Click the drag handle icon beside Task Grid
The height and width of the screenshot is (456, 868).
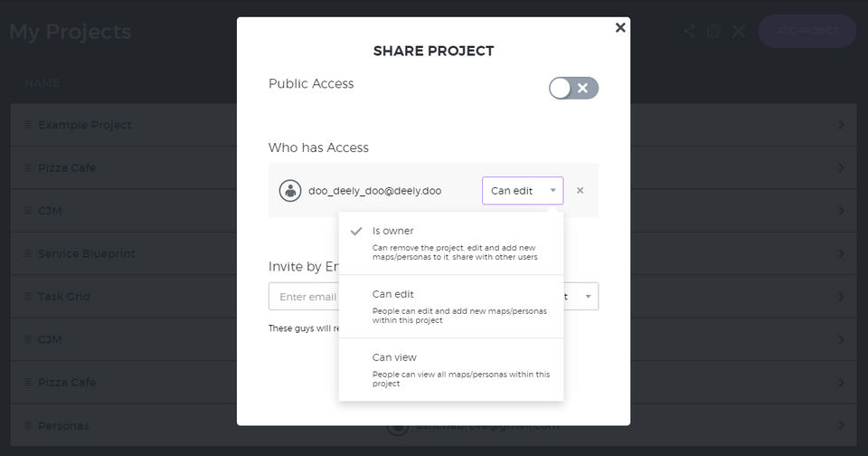(27, 297)
